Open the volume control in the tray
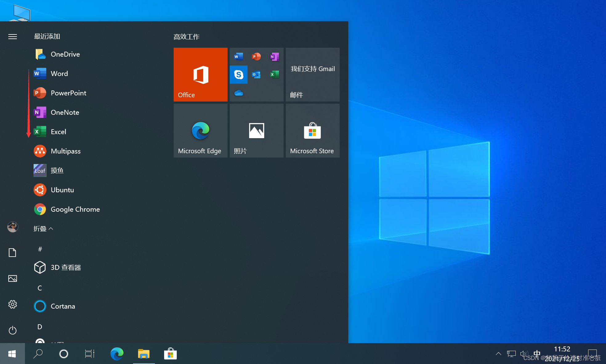Viewport: 606px width, 364px height. coord(523,354)
